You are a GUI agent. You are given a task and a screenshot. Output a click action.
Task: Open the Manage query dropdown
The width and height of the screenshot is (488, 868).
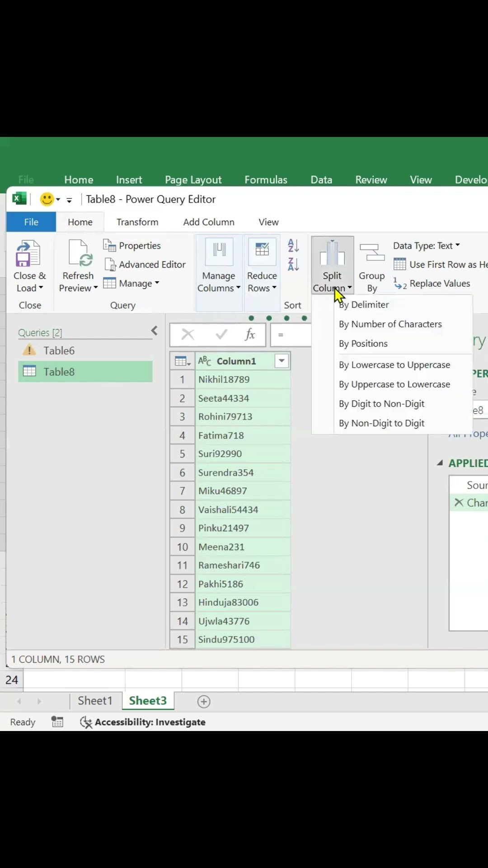(x=131, y=283)
